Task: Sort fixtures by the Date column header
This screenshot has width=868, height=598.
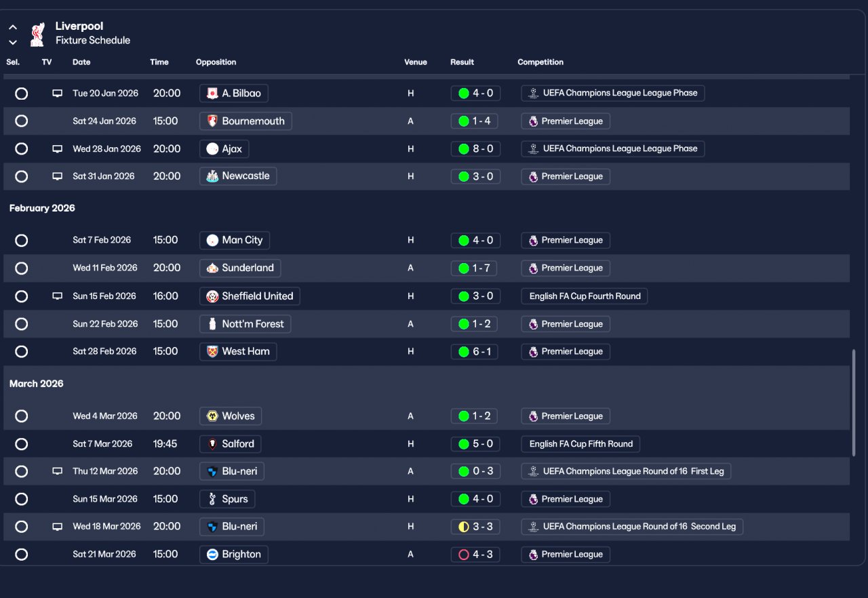Action: [81, 62]
